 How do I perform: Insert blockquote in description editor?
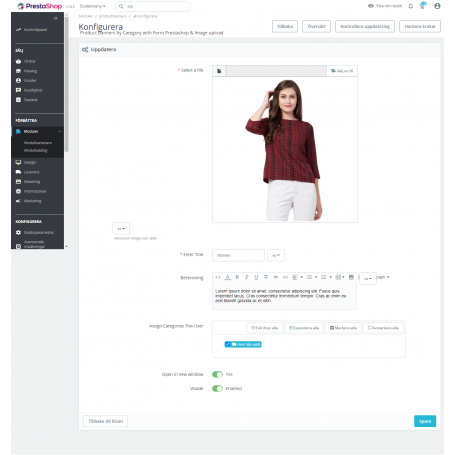pos(276,277)
